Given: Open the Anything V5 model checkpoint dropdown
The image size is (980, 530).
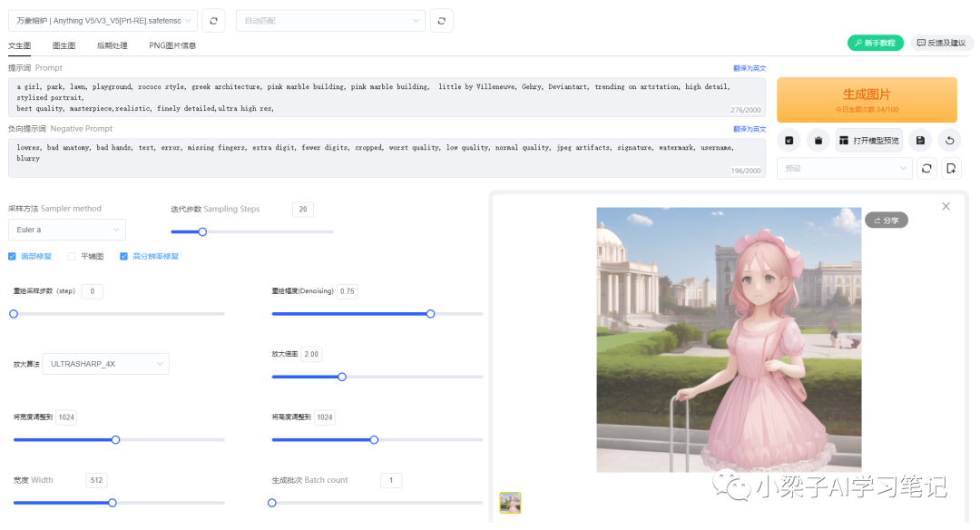Looking at the screenshot, I should coord(103,21).
